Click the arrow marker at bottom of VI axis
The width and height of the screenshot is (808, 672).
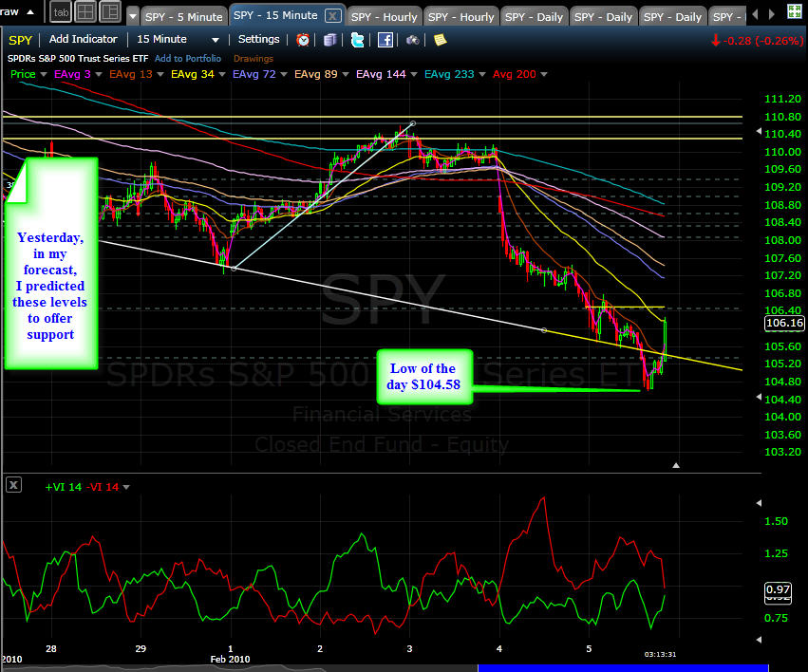[x=759, y=640]
